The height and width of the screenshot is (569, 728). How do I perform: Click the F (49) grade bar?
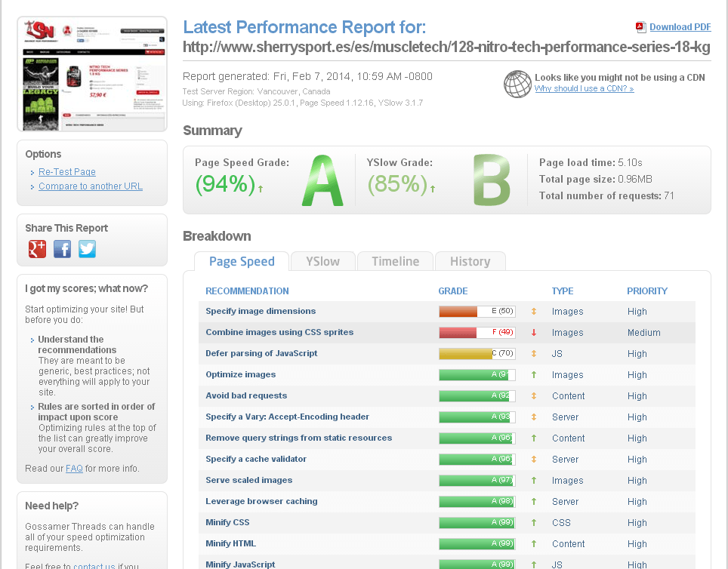pyautogui.click(x=477, y=332)
